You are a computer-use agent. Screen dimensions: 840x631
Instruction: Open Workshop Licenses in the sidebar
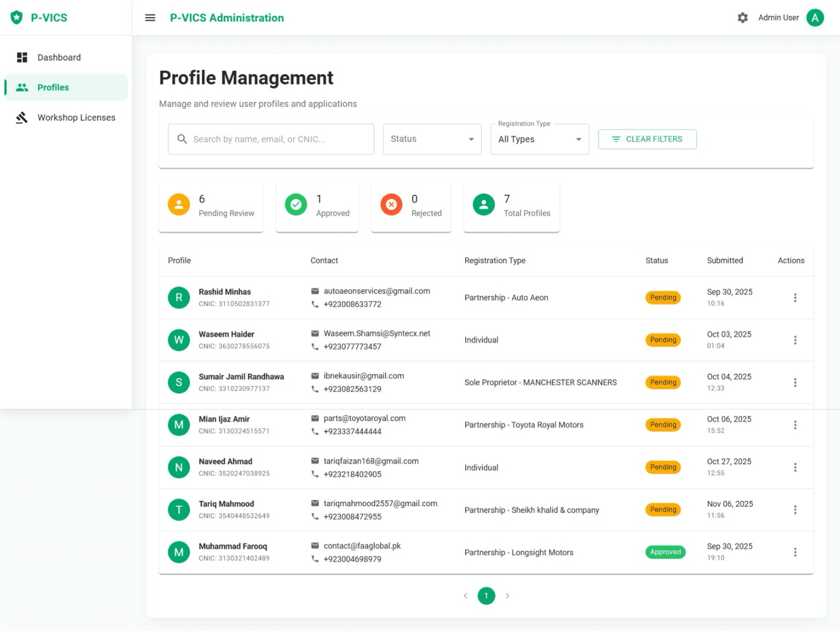click(x=66, y=118)
